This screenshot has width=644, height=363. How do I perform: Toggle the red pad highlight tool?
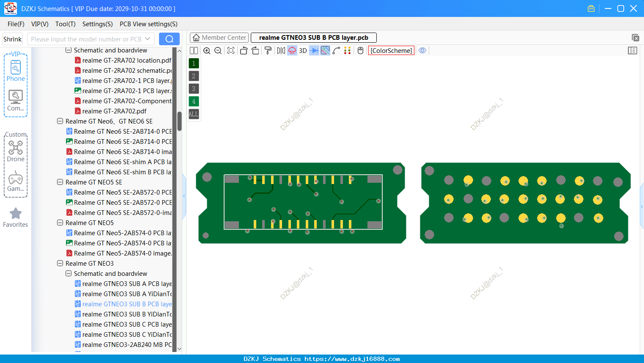(x=292, y=51)
